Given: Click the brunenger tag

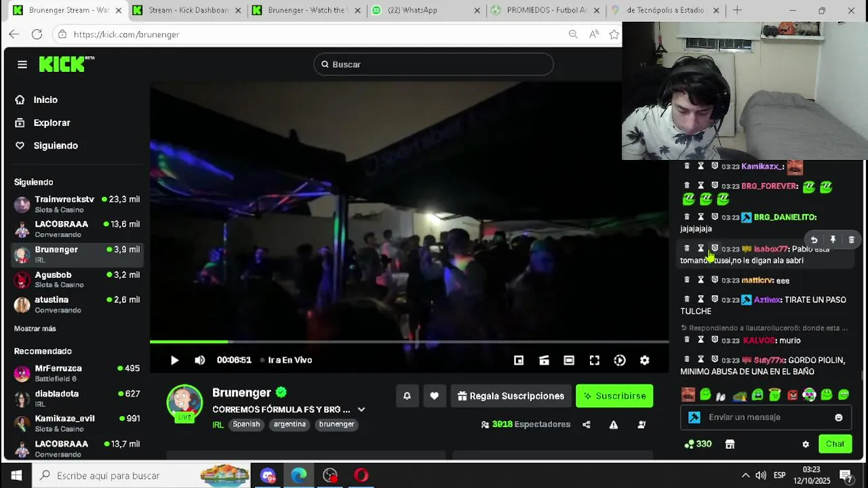Looking at the screenshot, I should pyautogui.click(x=337, y=424).
